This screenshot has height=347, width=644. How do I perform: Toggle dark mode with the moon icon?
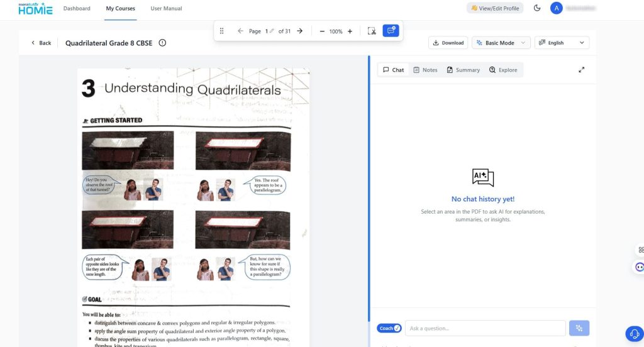537,8
